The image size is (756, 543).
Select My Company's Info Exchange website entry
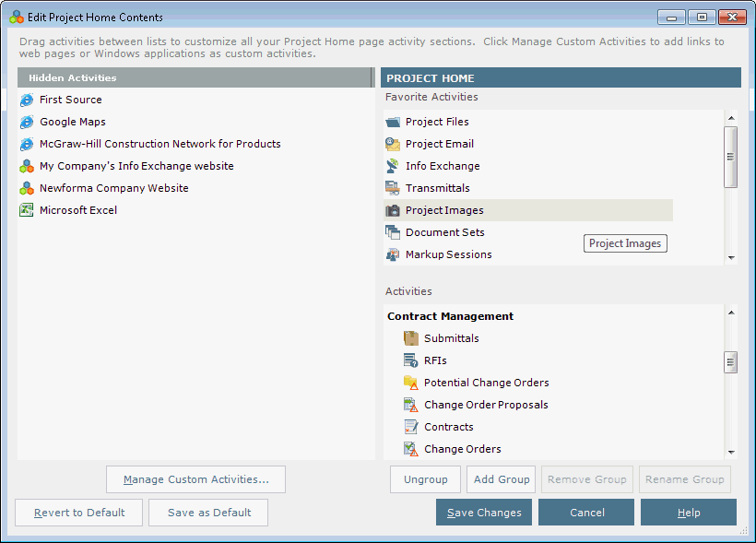[136, 166]
